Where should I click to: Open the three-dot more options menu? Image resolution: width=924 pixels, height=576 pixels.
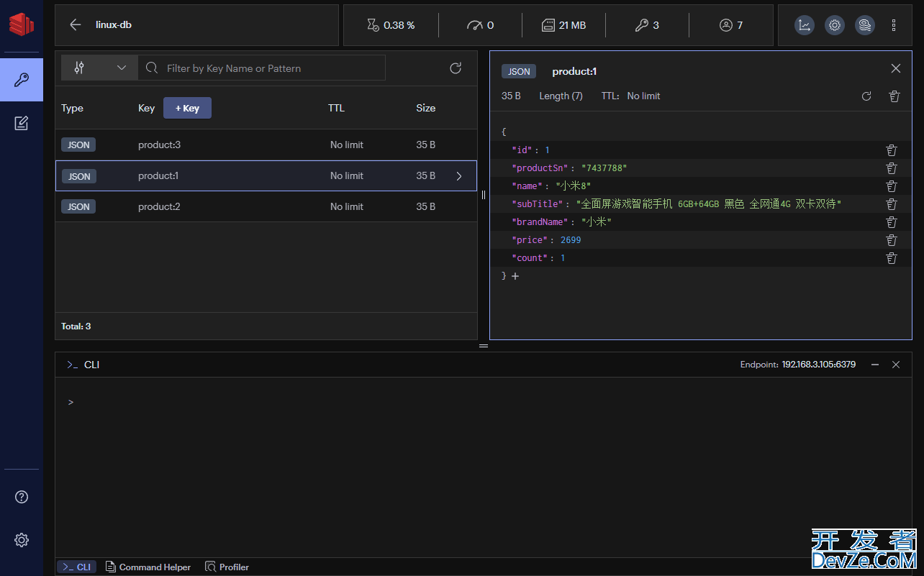tap(894, 25)
